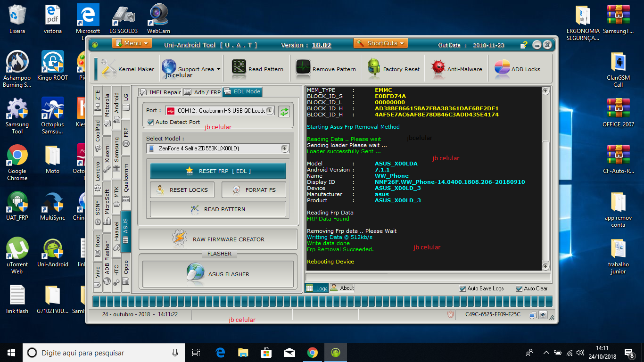Click the screenshot camera icon in status bar
Image resolution: width=644 pixels, height=362 pixels.
[543, 315]
